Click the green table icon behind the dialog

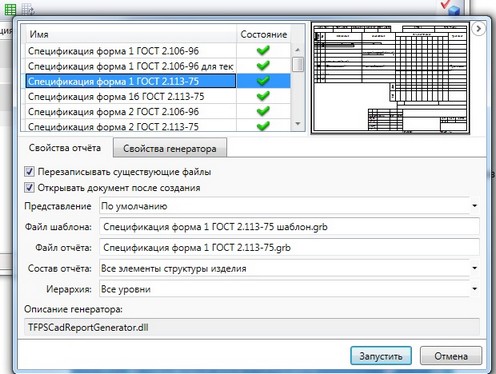pyautogui.click(x=10, y=9)
